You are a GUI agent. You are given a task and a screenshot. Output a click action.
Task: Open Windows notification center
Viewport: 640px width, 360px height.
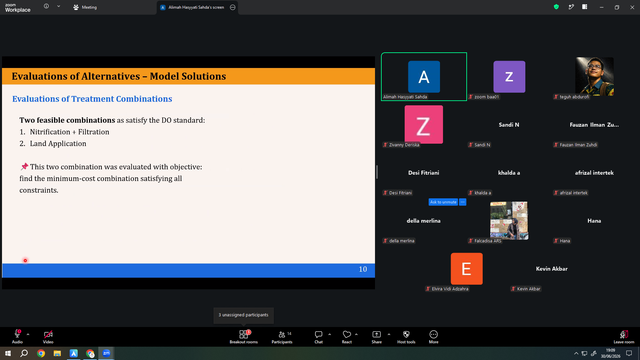[629, 353]
